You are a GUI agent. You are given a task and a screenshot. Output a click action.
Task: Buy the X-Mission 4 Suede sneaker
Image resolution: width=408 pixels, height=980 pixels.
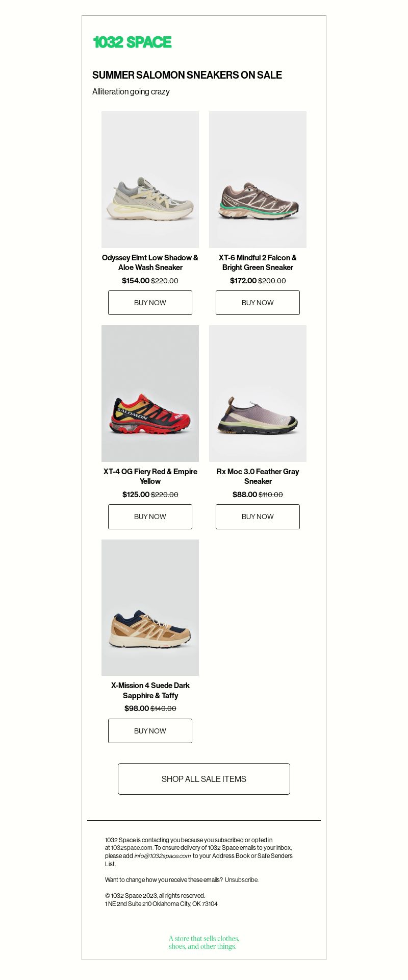click(x=150, y=731)
